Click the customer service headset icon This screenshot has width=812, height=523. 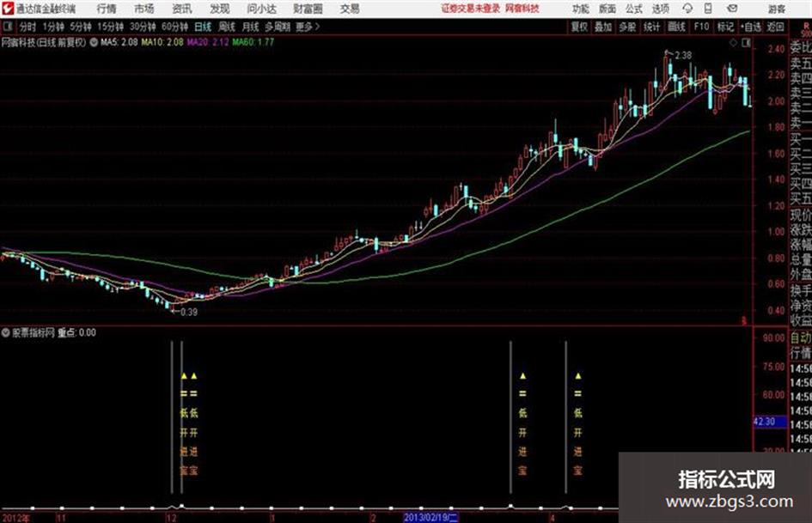coord(687,9)
